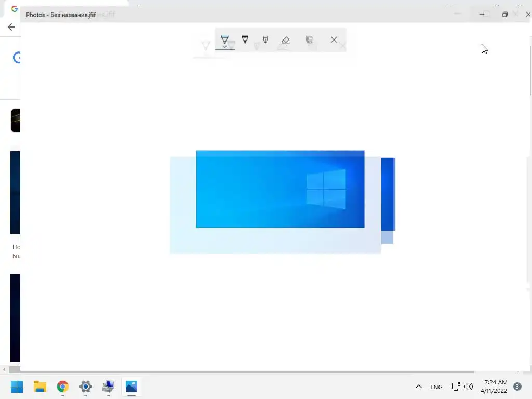
Task: Select the ballpoint pen drawing tool
Action: pos(224,40)
